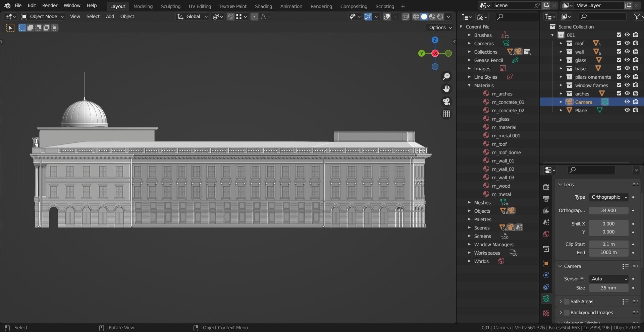Adjust Orthographic Scale 34.900 field
Image resolution: width=644 pixels, height=332 pixels.
[608, 210]
